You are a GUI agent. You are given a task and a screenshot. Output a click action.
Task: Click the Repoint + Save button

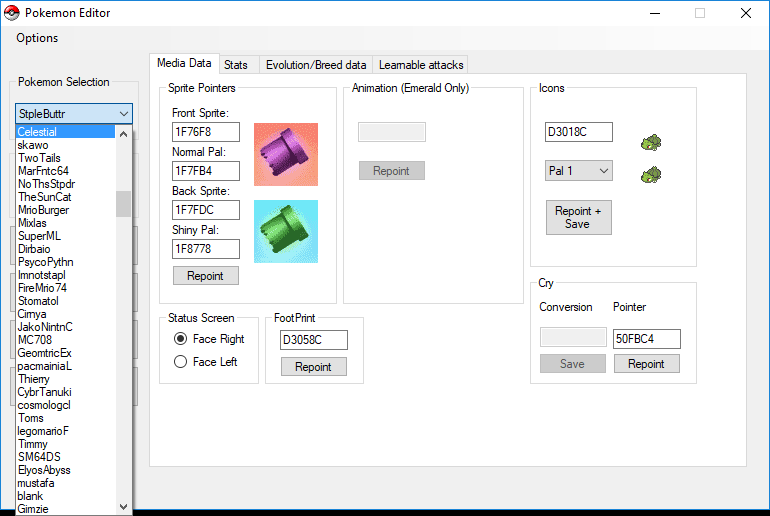[578, 218]
